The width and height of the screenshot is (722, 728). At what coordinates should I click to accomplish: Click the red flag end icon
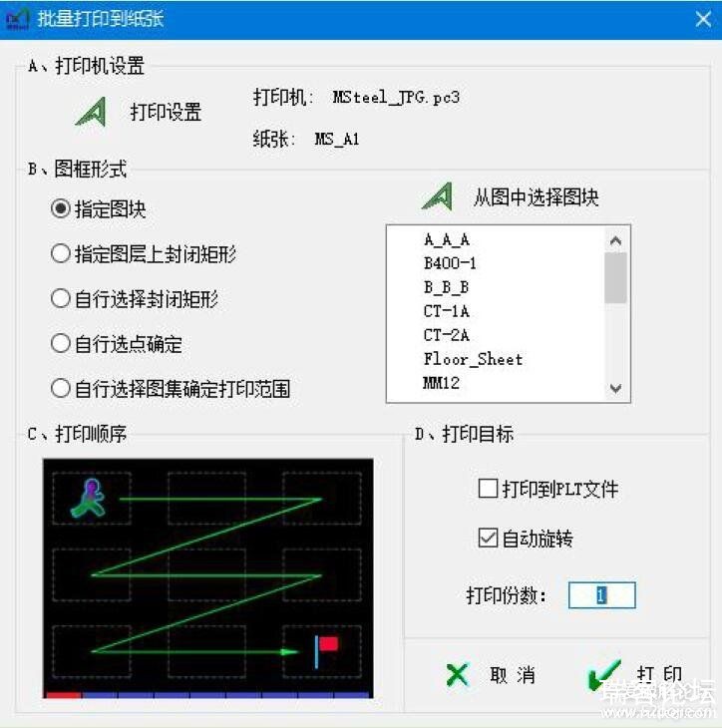point(326,651)
